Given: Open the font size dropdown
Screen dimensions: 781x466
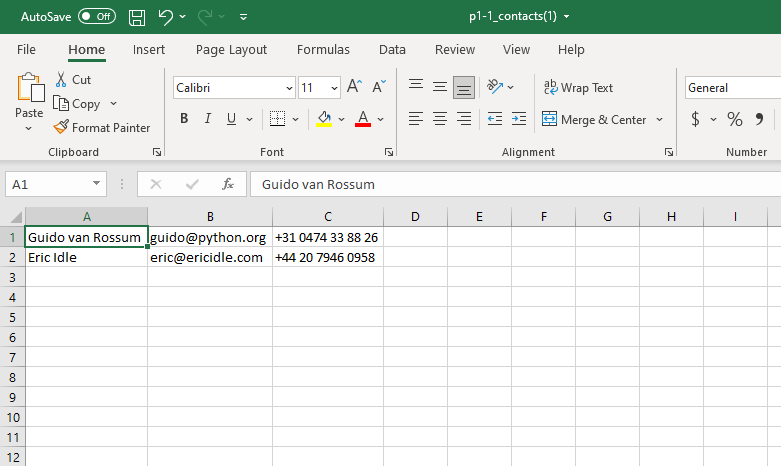Looking at the screenshot, I should point(334,88).
